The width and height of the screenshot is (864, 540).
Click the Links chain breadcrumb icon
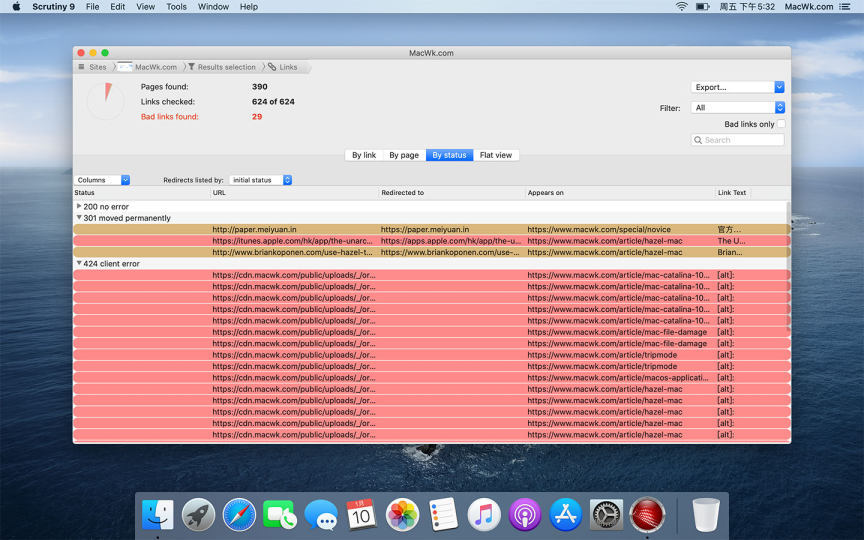[x=272, y=67]
